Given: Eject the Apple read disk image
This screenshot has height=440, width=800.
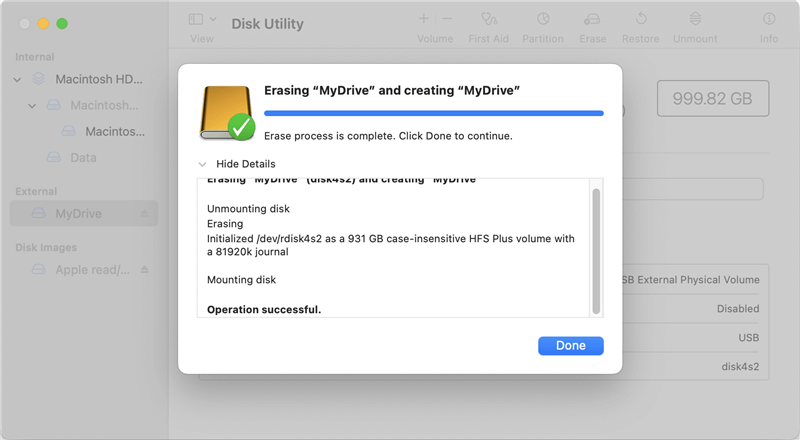Looking at the screenshot, I should (144, 270).
